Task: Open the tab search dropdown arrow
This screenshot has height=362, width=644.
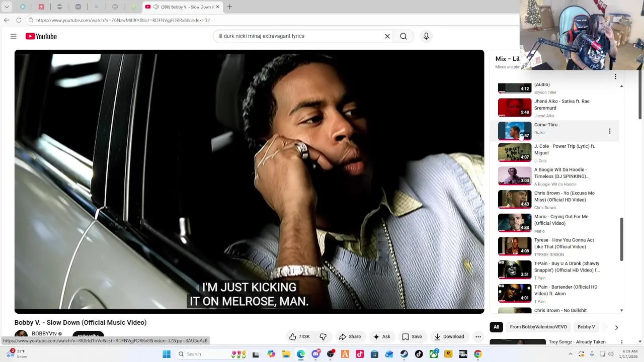Action: pyautogui.click(x=7, y=7)
